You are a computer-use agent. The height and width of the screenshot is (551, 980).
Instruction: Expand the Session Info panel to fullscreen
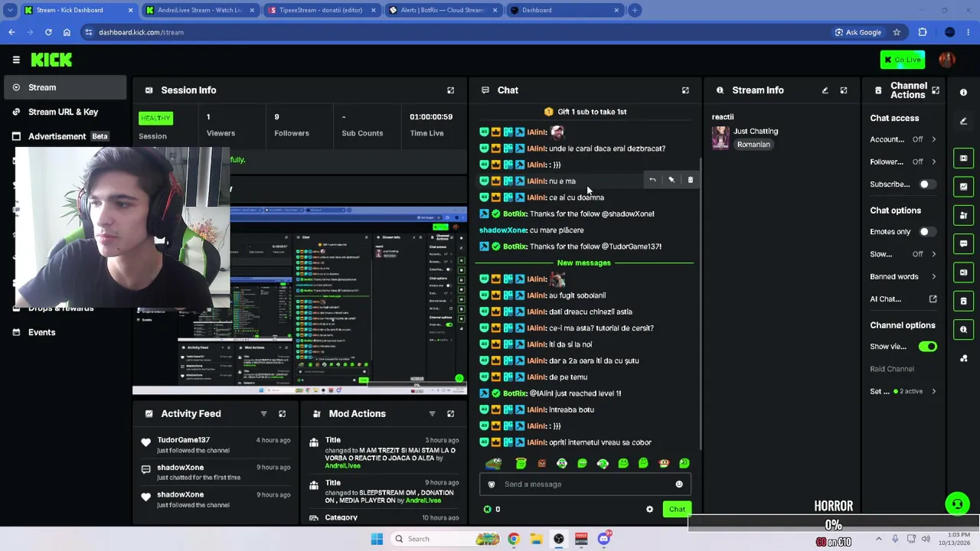point(450,90)
